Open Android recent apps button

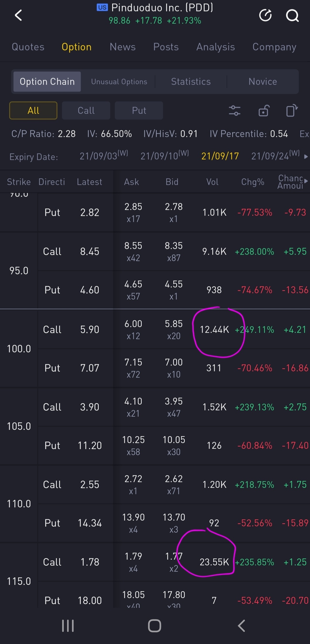68,626
